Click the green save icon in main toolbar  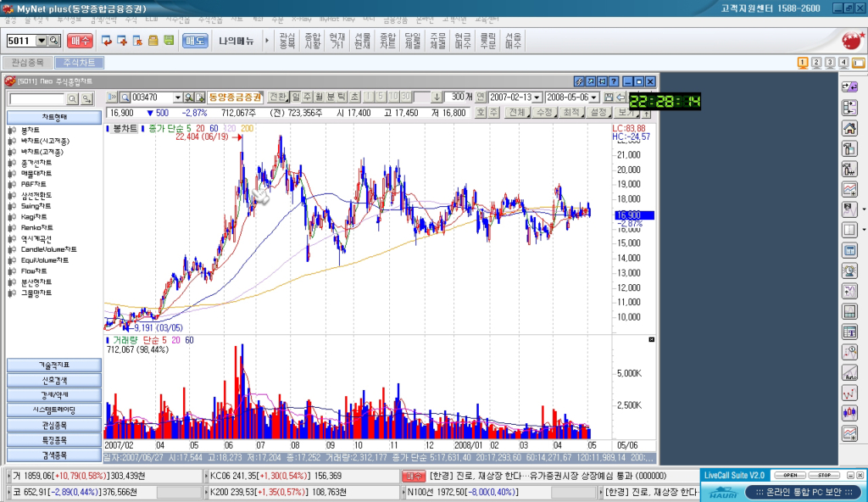[169, 41]
